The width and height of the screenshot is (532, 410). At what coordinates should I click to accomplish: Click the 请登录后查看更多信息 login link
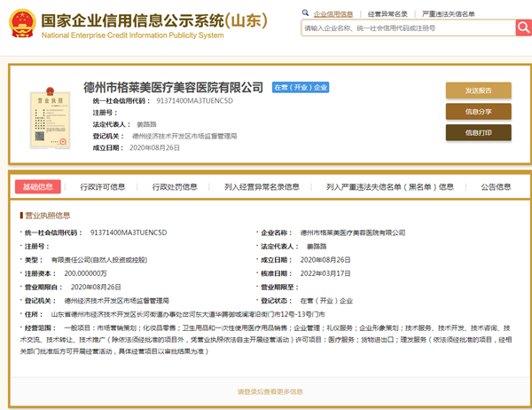click(270, 391)
